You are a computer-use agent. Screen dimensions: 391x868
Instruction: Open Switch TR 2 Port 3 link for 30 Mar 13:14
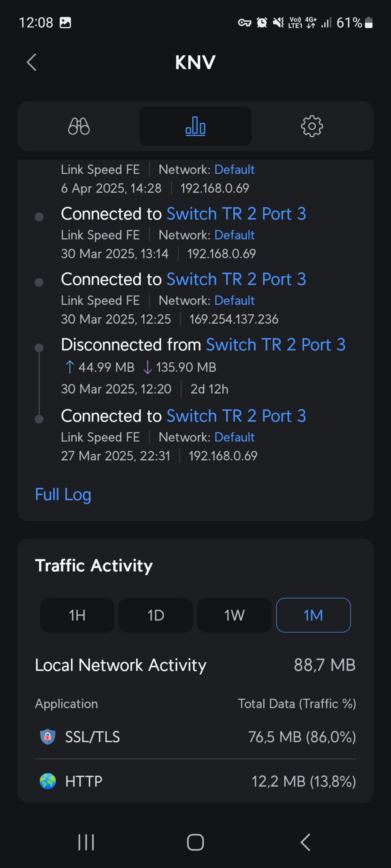236,214
